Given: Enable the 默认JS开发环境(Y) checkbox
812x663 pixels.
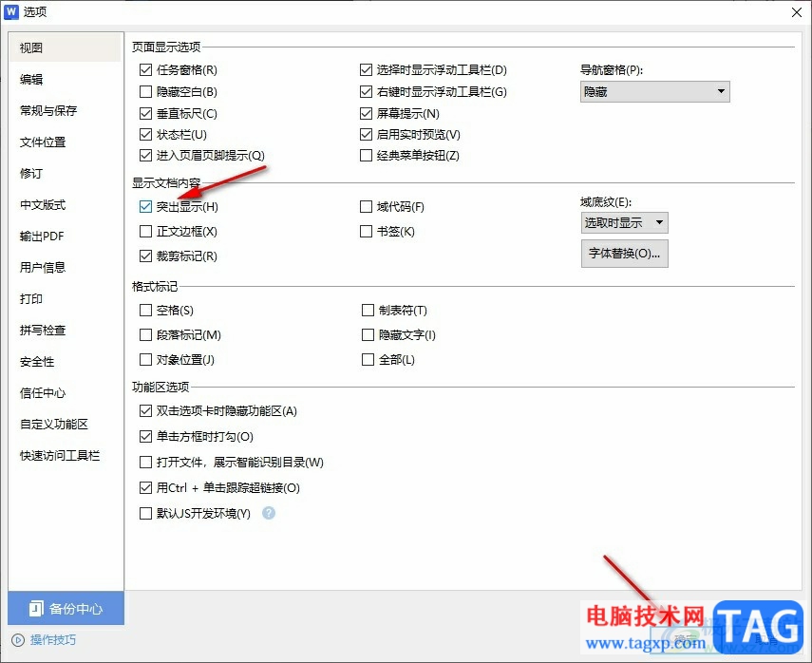Looking at the screenshot, I should tap(145, 513).
